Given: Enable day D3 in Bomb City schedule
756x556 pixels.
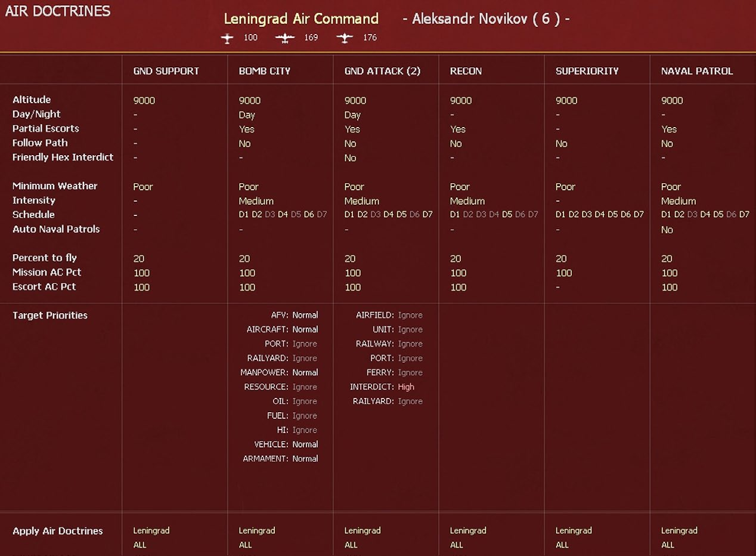Looking at the screenshot, I should pyautogui.click(x=270, y=215).
